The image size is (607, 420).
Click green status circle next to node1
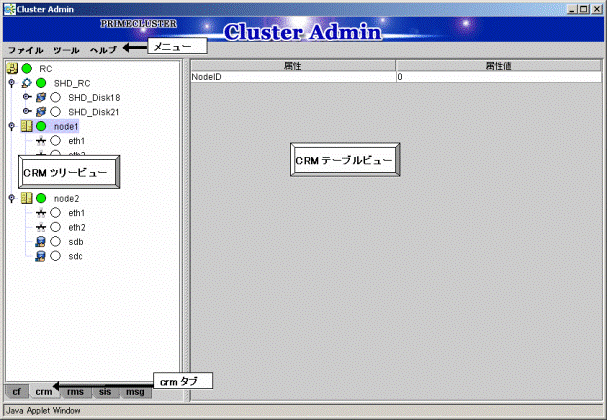41,126
